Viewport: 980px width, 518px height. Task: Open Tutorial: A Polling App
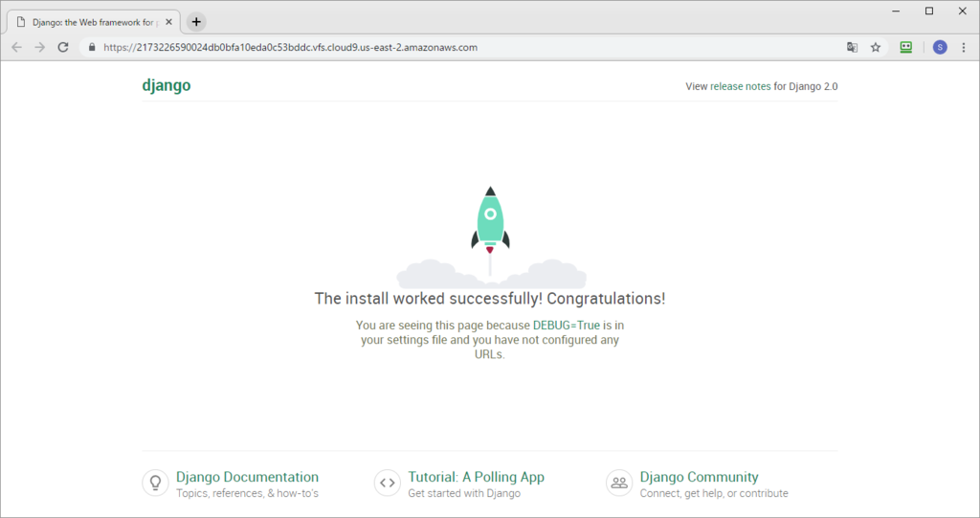pyautogui.click(x=477, y=477)
